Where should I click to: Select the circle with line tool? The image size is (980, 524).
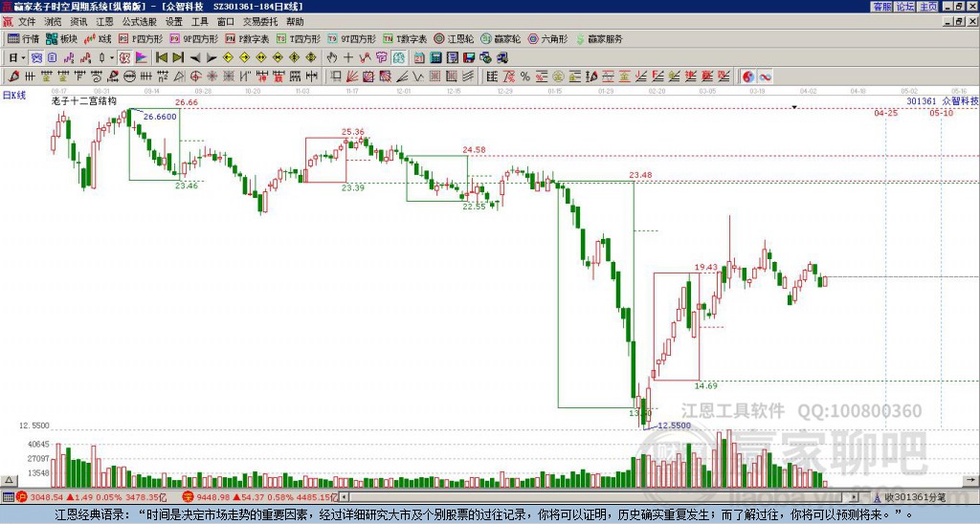click(x=129, y=76)
